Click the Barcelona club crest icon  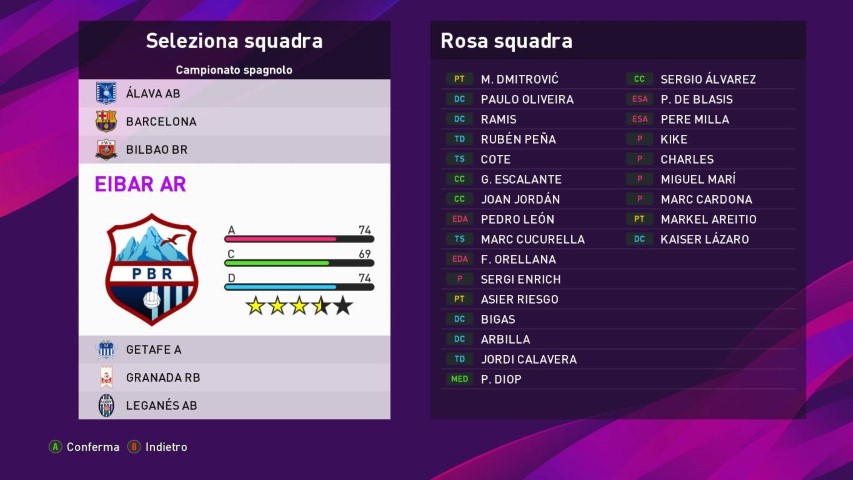tap(106, 121)
